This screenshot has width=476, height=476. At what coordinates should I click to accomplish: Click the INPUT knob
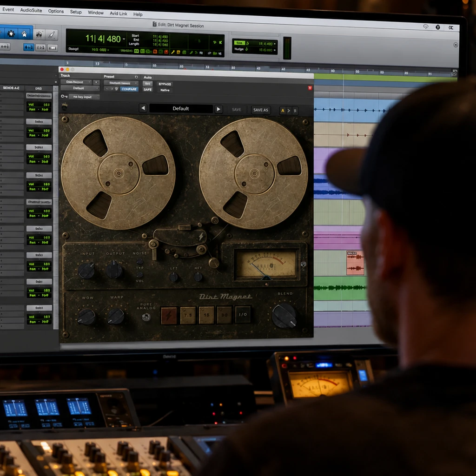pos(87,270)
